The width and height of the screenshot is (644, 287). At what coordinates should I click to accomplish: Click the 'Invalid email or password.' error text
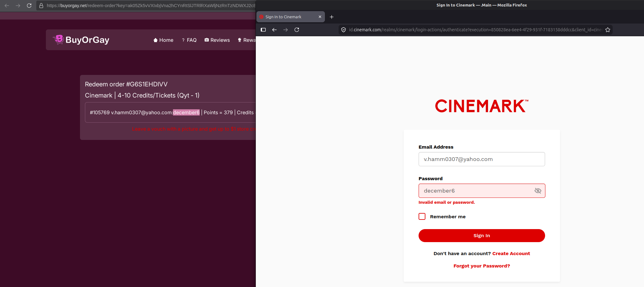click(x=446, y=202)
